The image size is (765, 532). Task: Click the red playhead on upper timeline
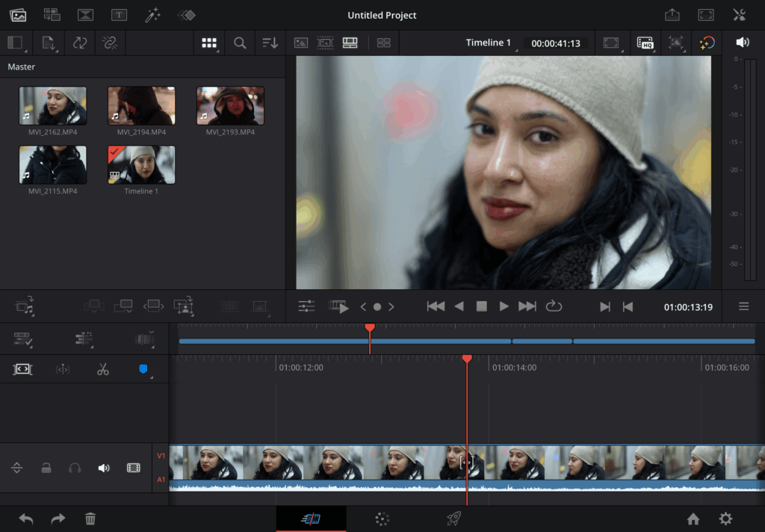[x=370, y=328]
